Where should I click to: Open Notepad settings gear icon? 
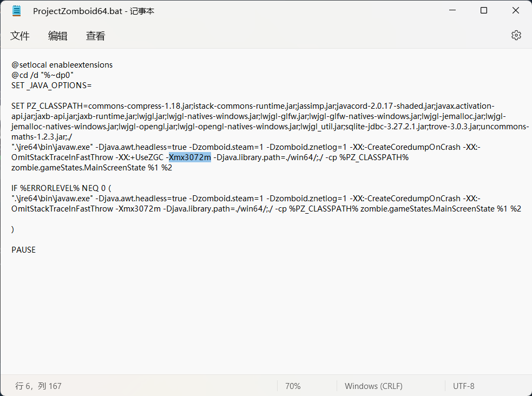coord(516,35)
